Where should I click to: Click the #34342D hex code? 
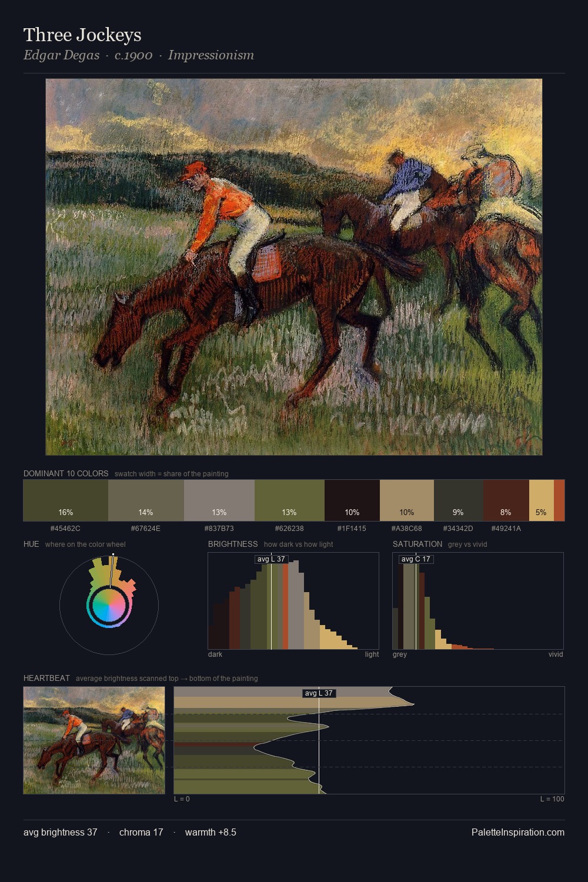click(458, 529)
